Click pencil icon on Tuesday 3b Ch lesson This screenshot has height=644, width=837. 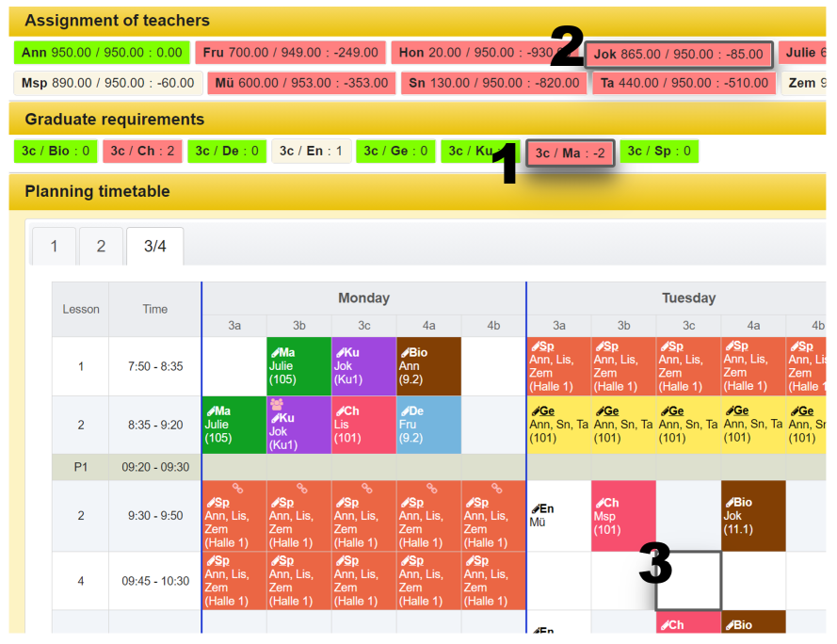click(x=599, y=503)
